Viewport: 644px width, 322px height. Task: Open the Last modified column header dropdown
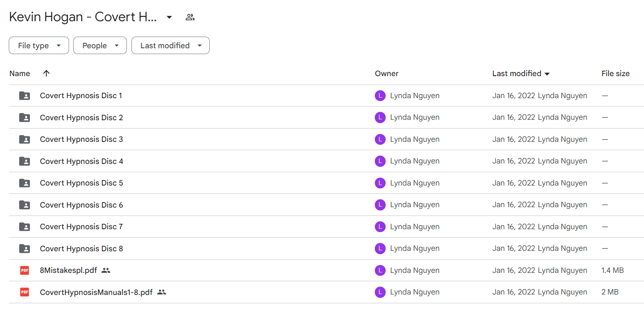547,74
